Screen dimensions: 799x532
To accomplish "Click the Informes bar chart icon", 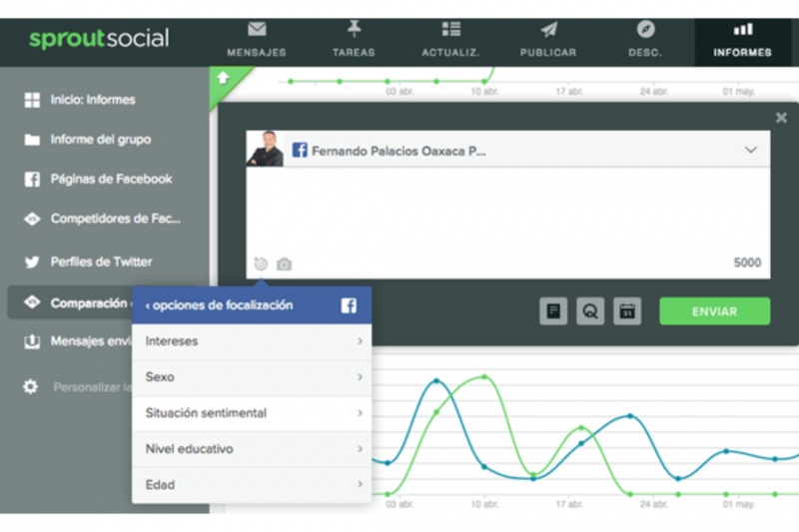I will pos(743,30).
